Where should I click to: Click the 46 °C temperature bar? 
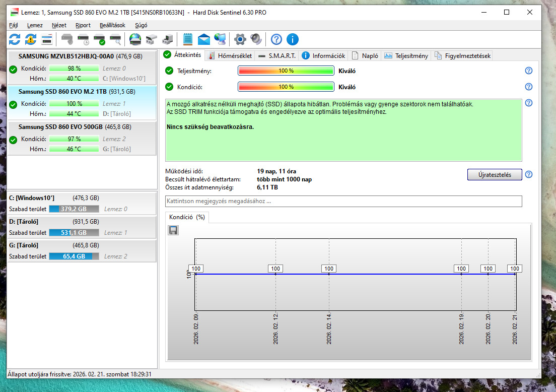pos(74,149)
